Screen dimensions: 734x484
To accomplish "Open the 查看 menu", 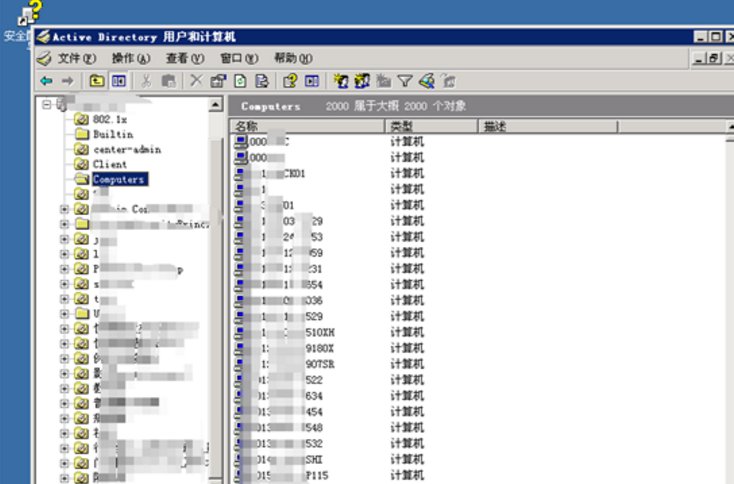I will tap(185, 59).
